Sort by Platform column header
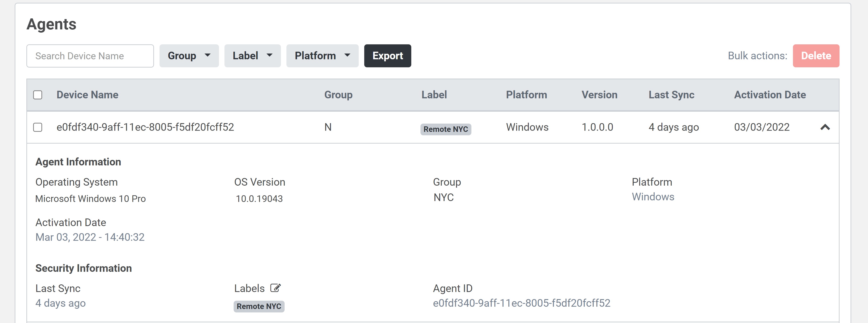The image size is (868, 323). point(526,95)
